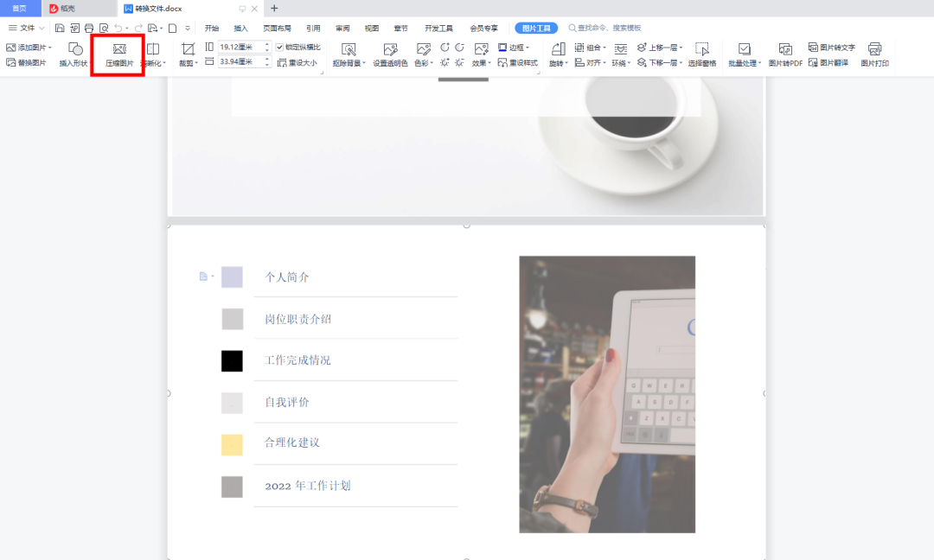The width and height of the screenshot is (934, 560).
Task: Open the 开发工具 Developer tab
Action: point(438,28)
